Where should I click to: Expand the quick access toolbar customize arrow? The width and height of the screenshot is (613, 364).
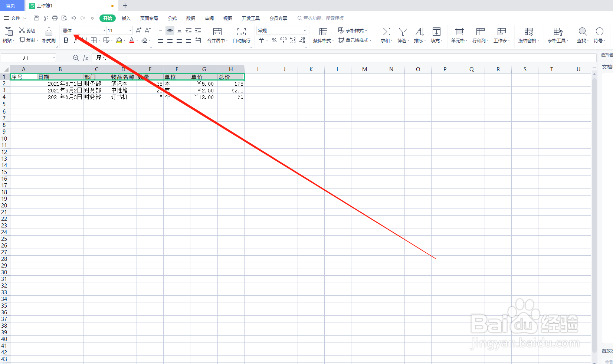point(92,18)
